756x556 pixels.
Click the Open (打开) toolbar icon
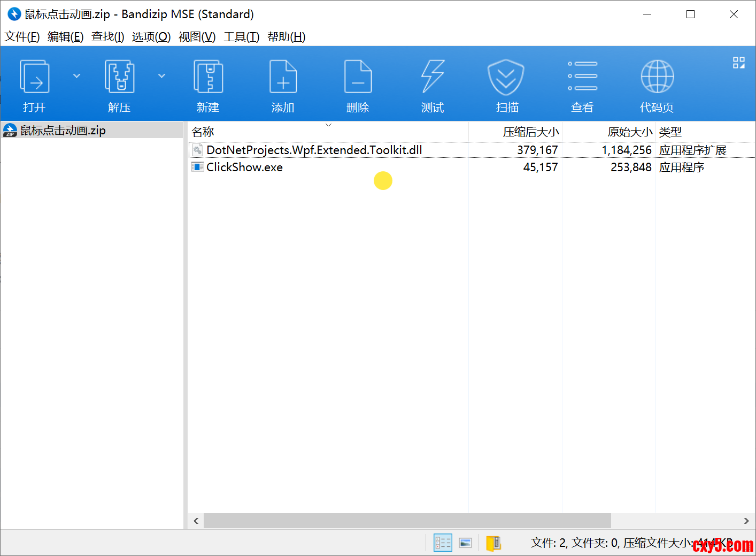(35, 78)
